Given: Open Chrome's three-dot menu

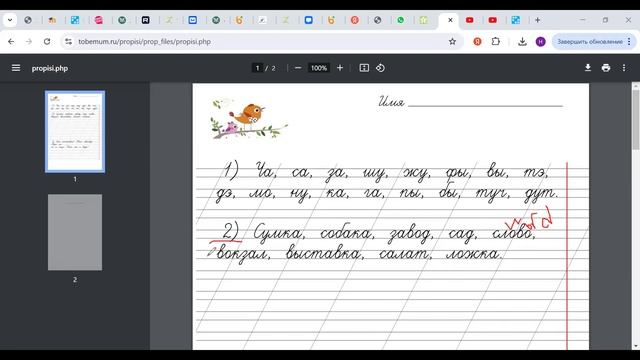Looking at the screenshot, I should tap(629, 41).
